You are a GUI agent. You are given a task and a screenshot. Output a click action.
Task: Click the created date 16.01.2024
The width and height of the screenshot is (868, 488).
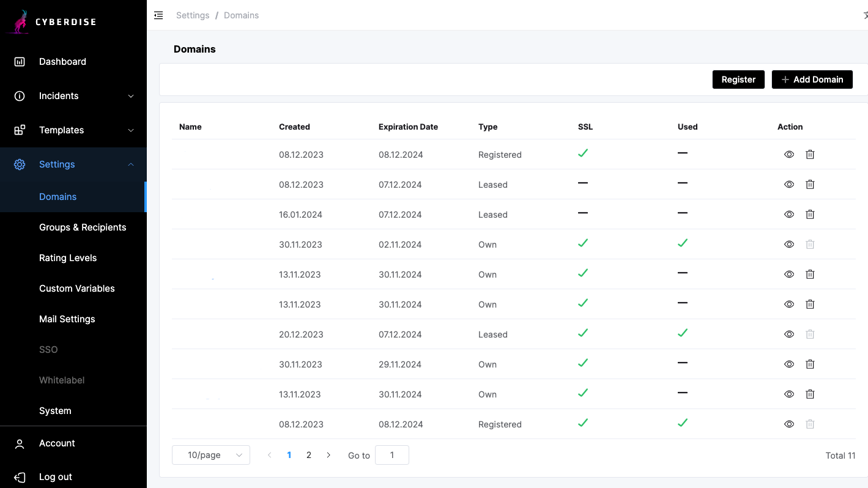(300, 215)
